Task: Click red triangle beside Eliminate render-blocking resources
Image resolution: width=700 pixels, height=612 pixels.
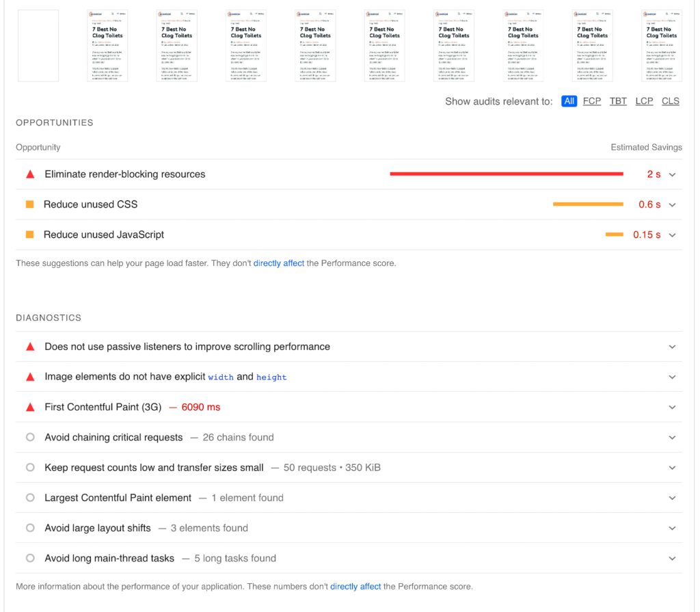Action: (x=30, y=174)
